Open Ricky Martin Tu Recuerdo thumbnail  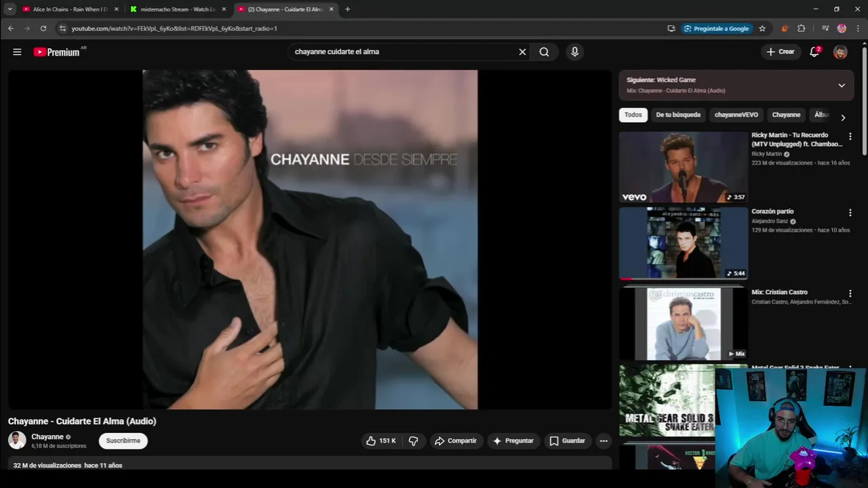[x=683, y=167]
